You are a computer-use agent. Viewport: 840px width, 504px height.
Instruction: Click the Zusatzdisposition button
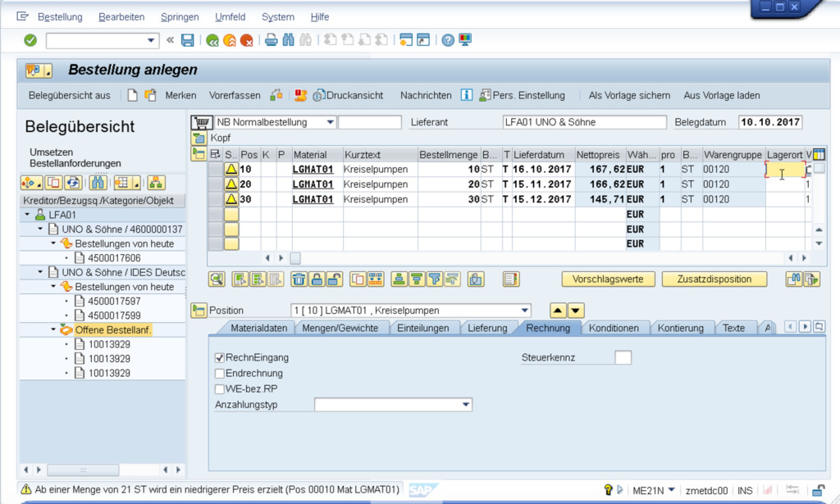714,279
